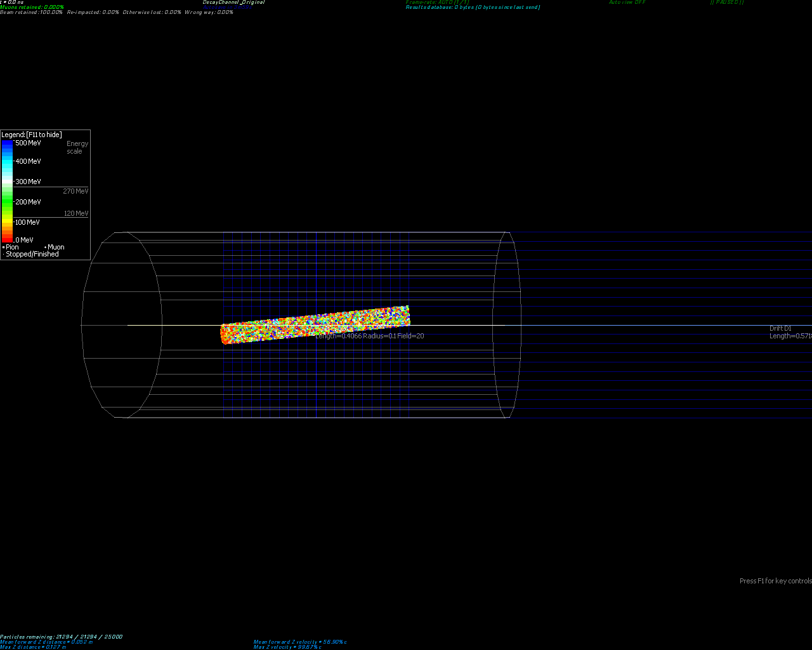Viewport: 812px width, 650px height.
Task: Click the blue 500 MeV color band
Action: coord(7,145)
